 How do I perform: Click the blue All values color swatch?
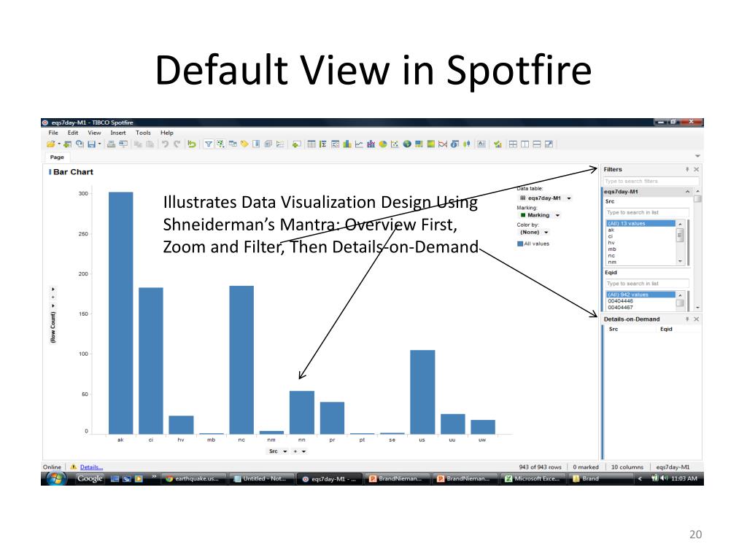[520, 244]
